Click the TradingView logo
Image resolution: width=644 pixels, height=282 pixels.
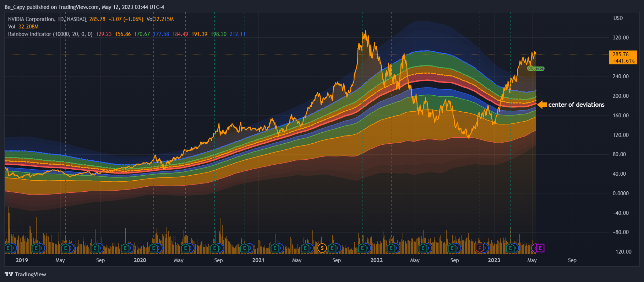tap(25, 274)
